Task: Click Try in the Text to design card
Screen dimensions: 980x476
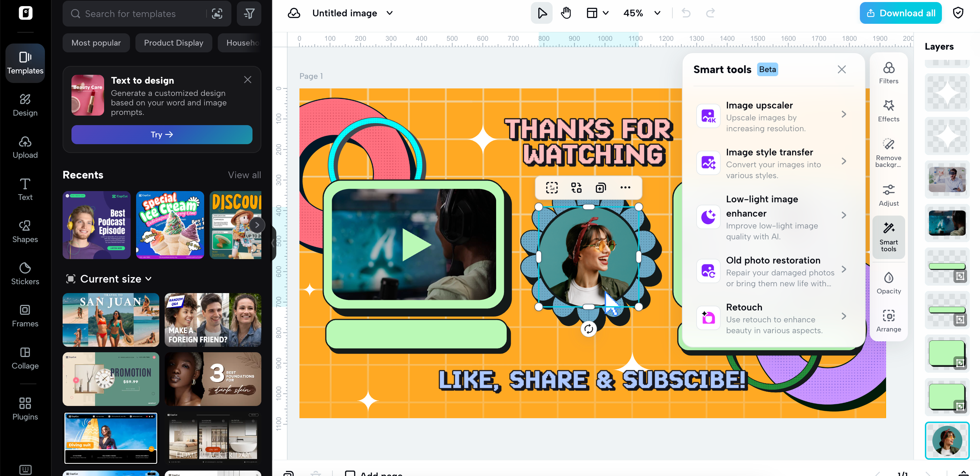Action: pos(162,134)
